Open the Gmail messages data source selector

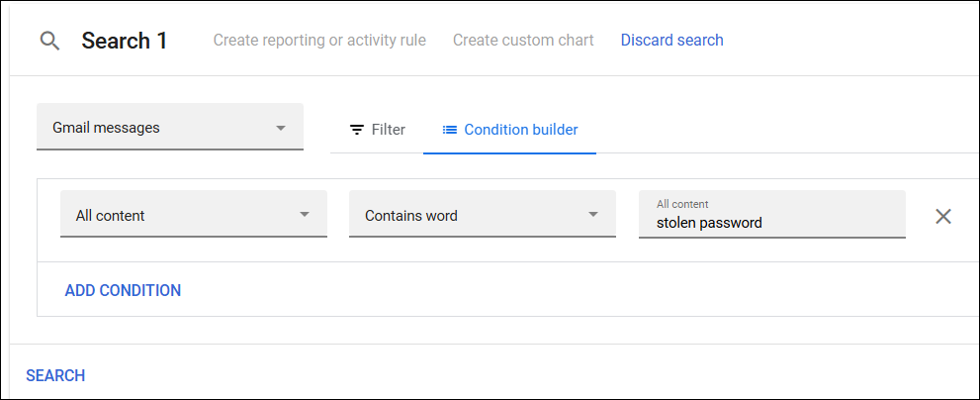coord(158,128)
